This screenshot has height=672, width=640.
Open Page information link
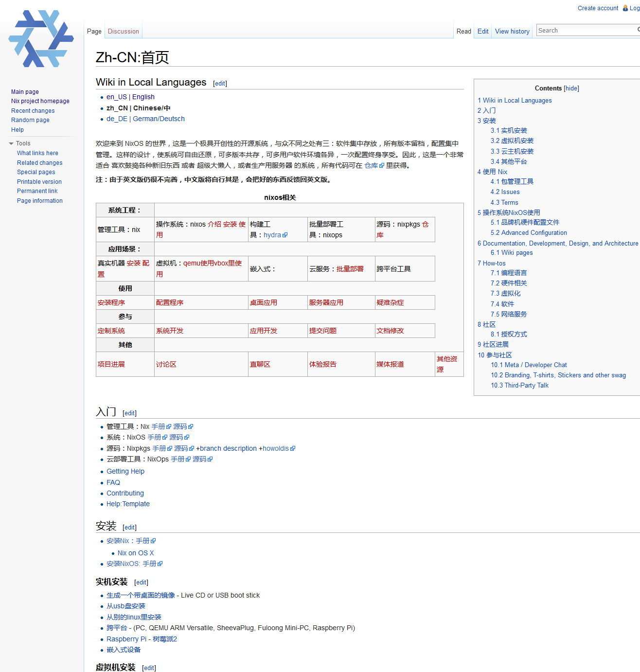(40, 201)
